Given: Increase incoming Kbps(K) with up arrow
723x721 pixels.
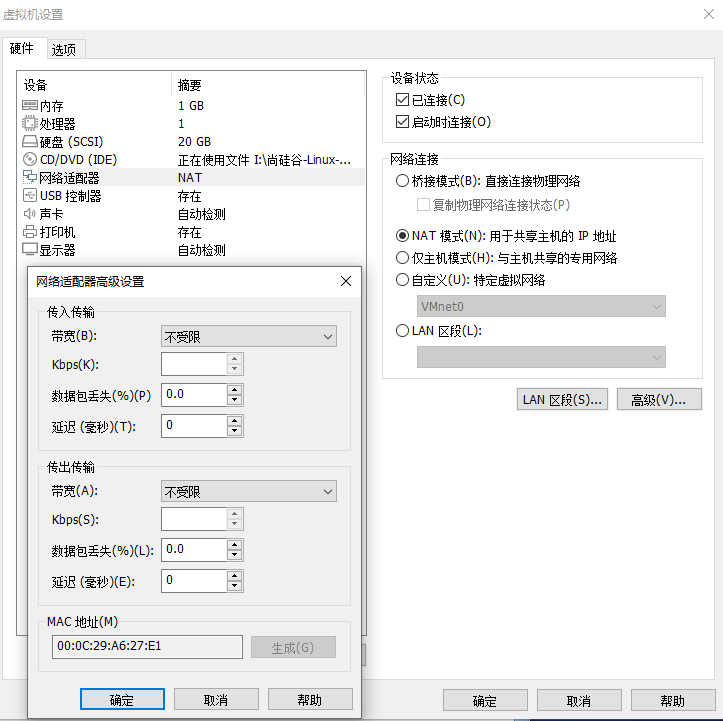Looking at the screenshot, I should [x=235, y=359].
